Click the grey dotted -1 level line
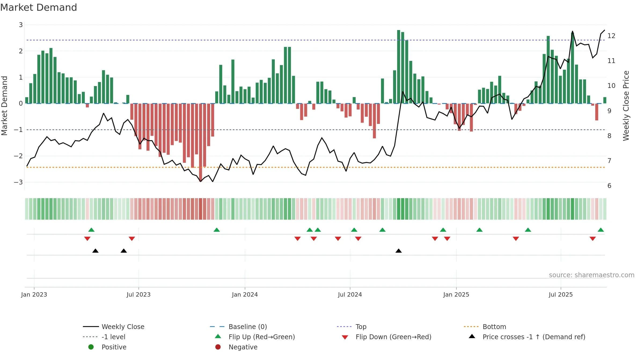This screenshot has height=362, width=644. pos(316,130)
